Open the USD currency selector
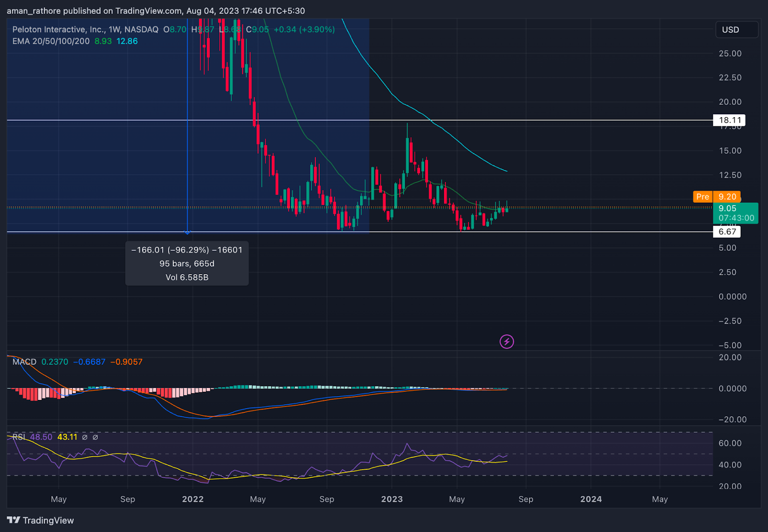 [736, 29]
